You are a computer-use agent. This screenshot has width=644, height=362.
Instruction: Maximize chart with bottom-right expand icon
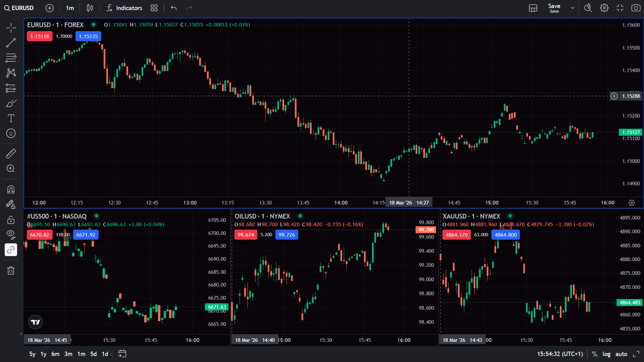(x=636, y=354)
